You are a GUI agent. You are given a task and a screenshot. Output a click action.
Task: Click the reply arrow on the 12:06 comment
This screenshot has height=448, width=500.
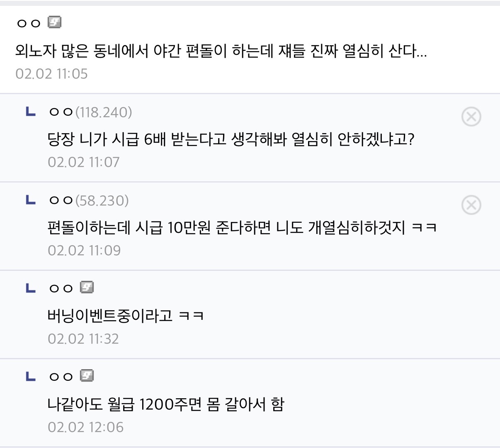31,376
